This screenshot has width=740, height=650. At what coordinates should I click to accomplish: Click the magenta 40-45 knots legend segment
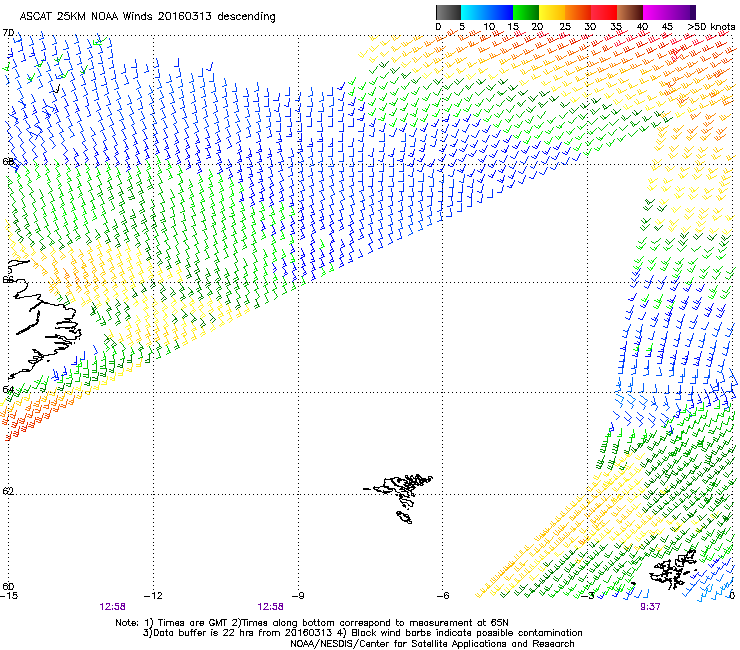click(656, 12)
